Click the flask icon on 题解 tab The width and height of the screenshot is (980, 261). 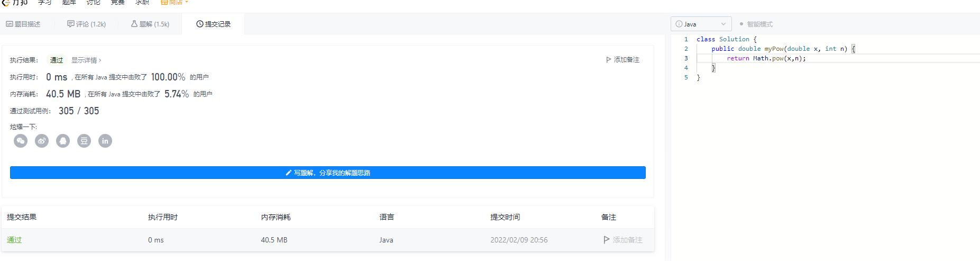point(134,24)
